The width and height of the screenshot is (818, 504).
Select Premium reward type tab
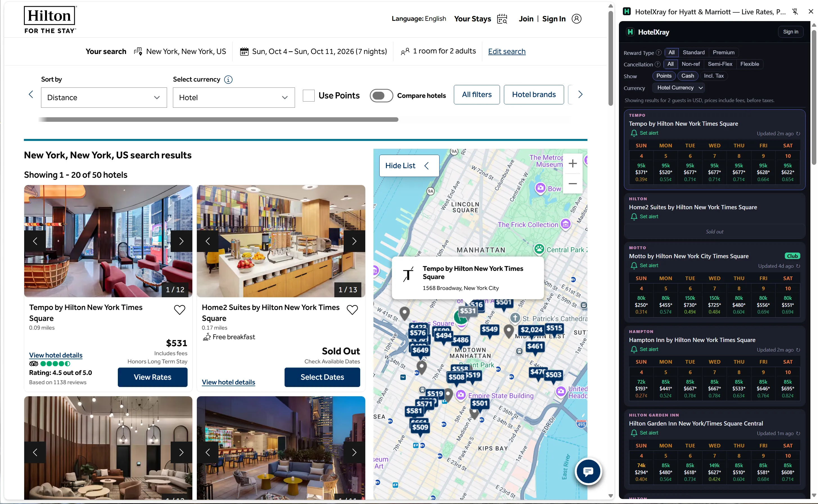[x=723, y=52]
